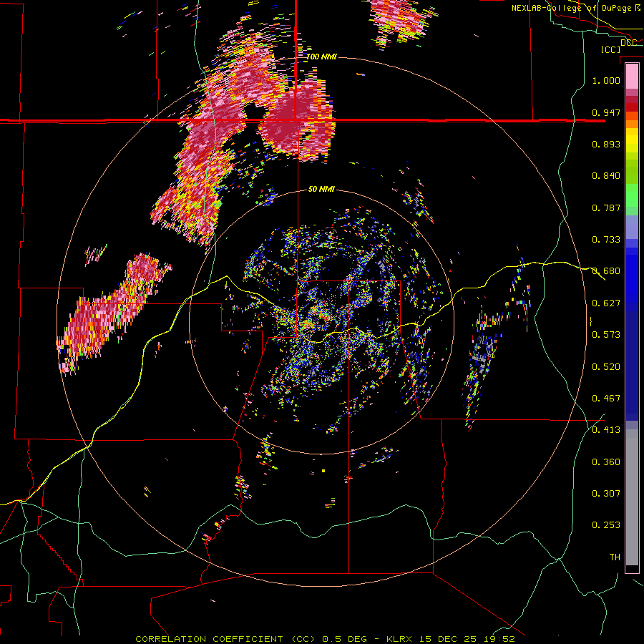Select the 0.573 legend value
Screen dimensions: 644x644
click(606, 335)
